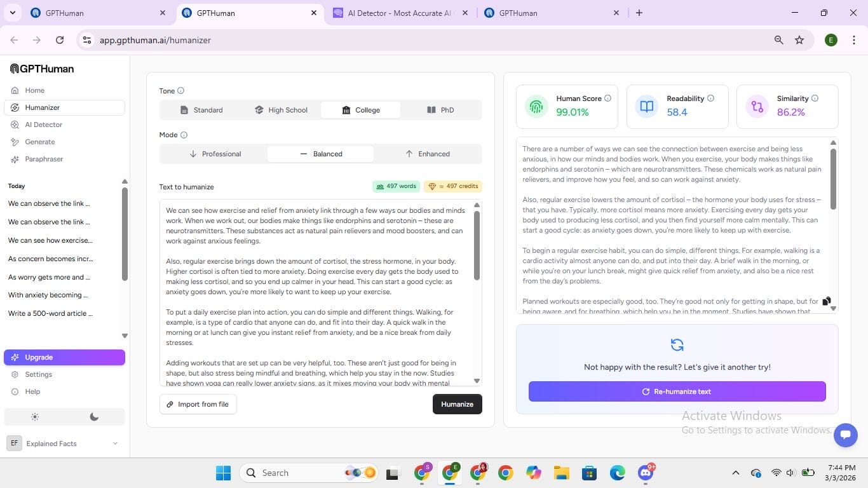
Task: Show hidden system tray icons
Action: pos(736,473)
